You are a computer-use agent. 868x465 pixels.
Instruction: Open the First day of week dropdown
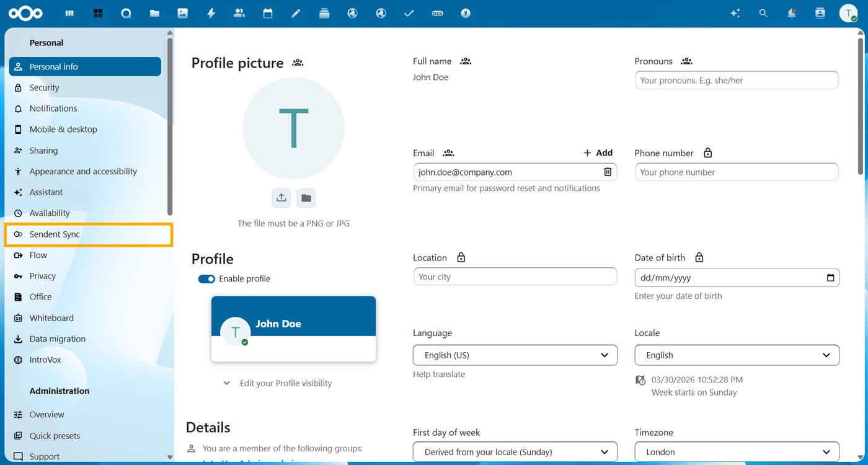(515, 452)
